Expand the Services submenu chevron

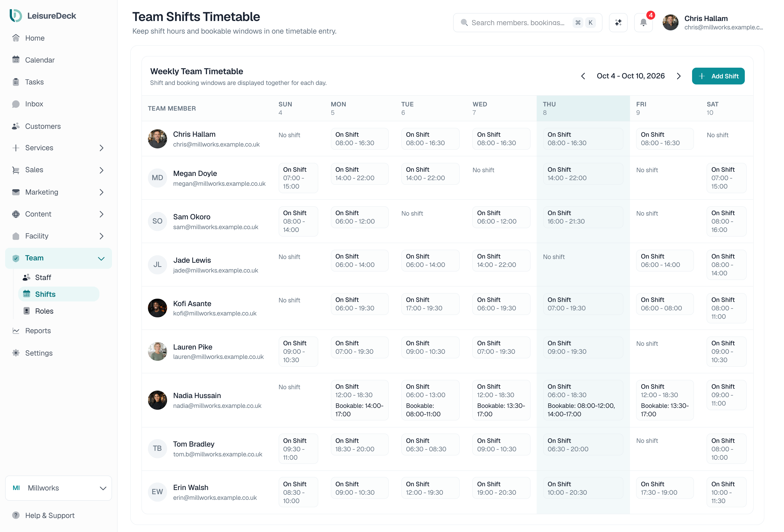pos(101,148)
